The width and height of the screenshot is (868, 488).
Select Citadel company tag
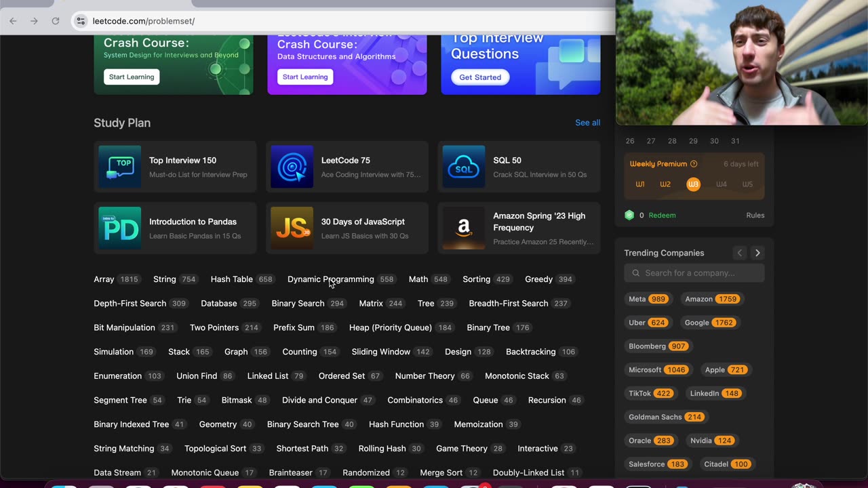click(x=727, y=464)
